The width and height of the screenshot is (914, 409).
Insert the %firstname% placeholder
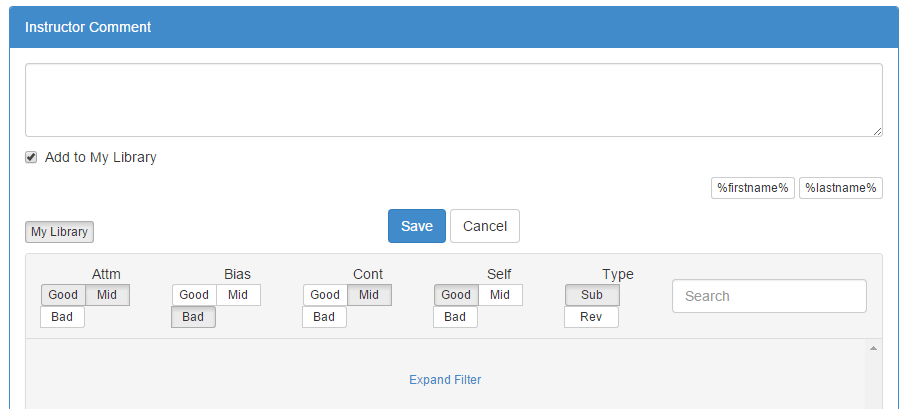pos(753,188)
